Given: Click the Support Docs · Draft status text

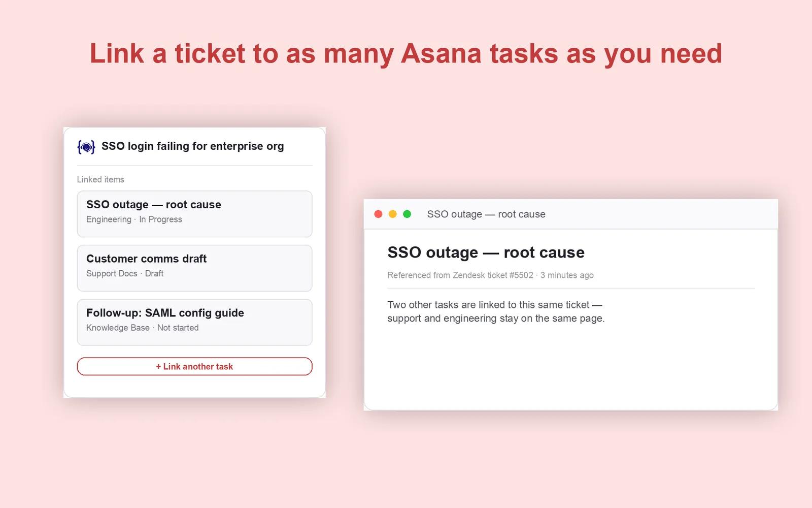Looking at the screenshot, I should coord(125,273).
